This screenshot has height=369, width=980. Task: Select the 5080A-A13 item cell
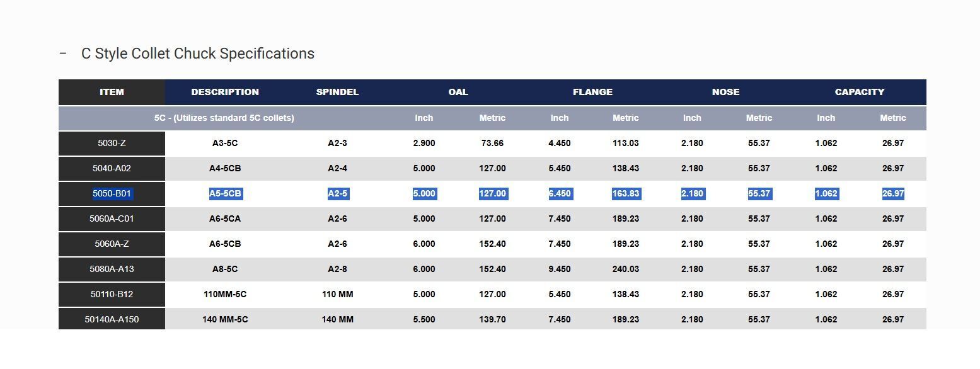click(x=112, y=269)
